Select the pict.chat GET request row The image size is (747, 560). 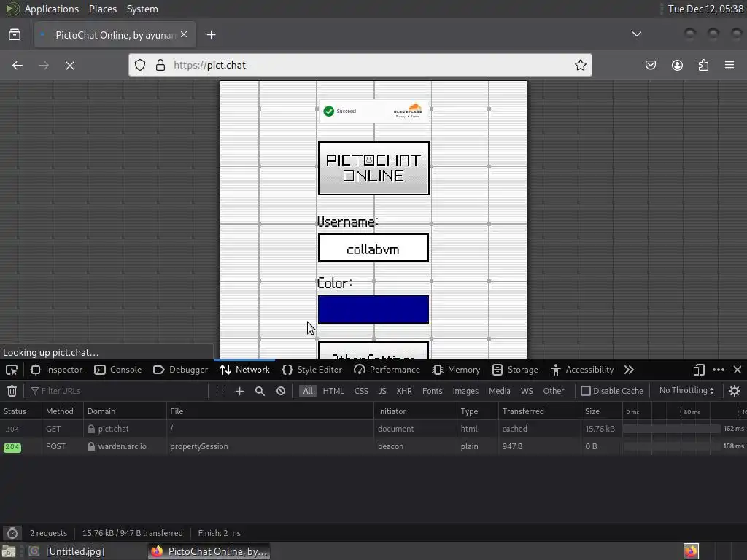373,429
